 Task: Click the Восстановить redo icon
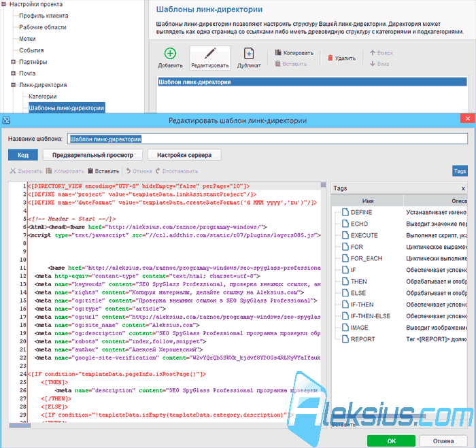(x=158, y=171)
